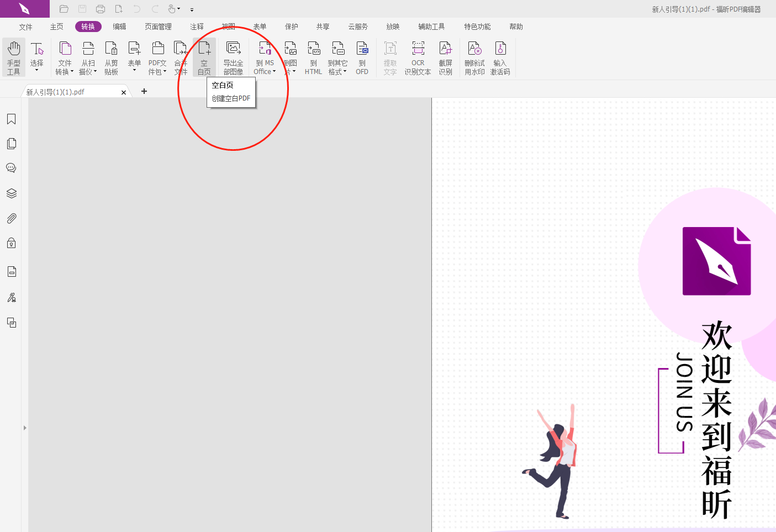The height and width of the screenshot is (532, 776).
Task: Open the layers panel in sidebar
Action: [x=11, y=193]
